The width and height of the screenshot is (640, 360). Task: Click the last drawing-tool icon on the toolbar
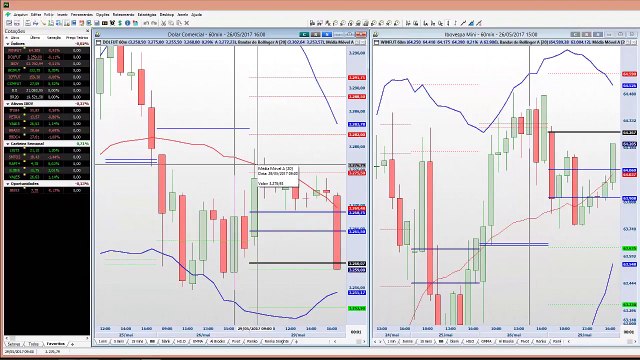479,23
